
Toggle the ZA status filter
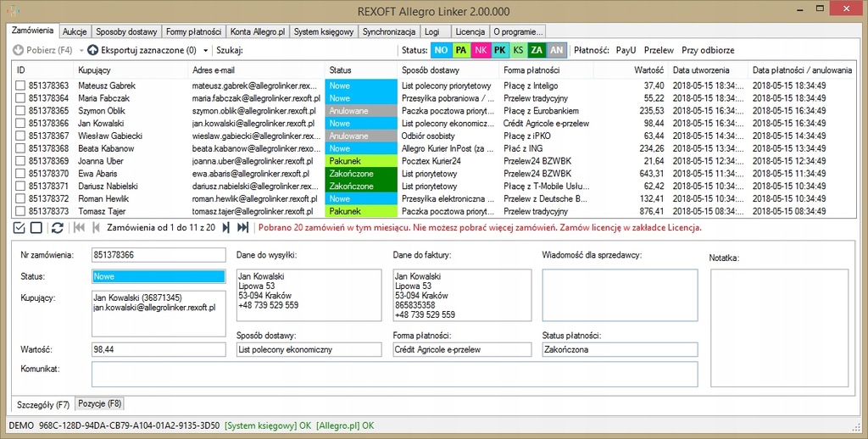(537, 50)
